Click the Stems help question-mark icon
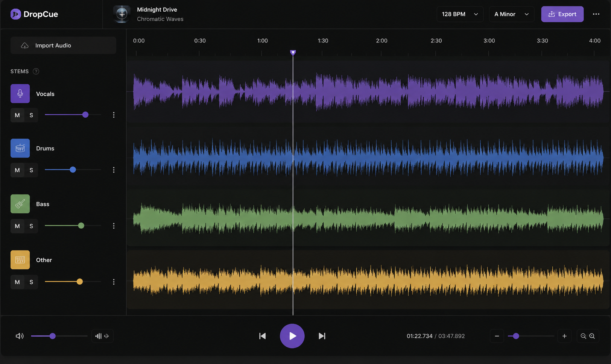This screenshot has height=364, width=611. (36, 71)
